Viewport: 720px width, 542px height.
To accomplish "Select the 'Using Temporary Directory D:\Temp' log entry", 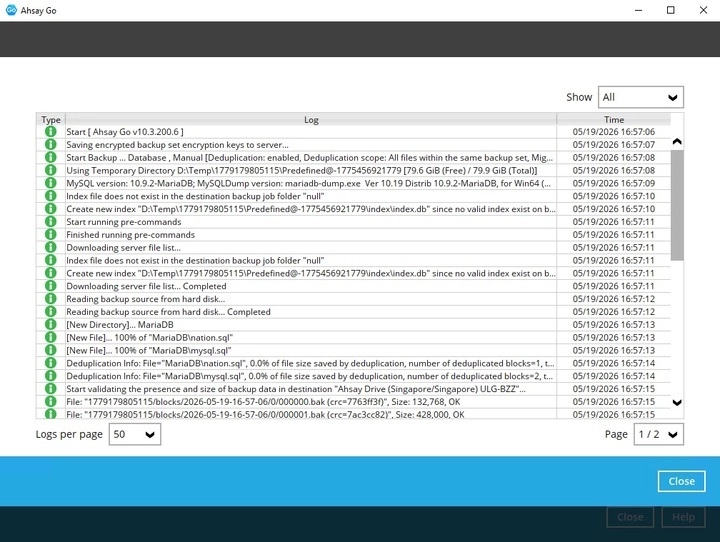I will point(311,170).
